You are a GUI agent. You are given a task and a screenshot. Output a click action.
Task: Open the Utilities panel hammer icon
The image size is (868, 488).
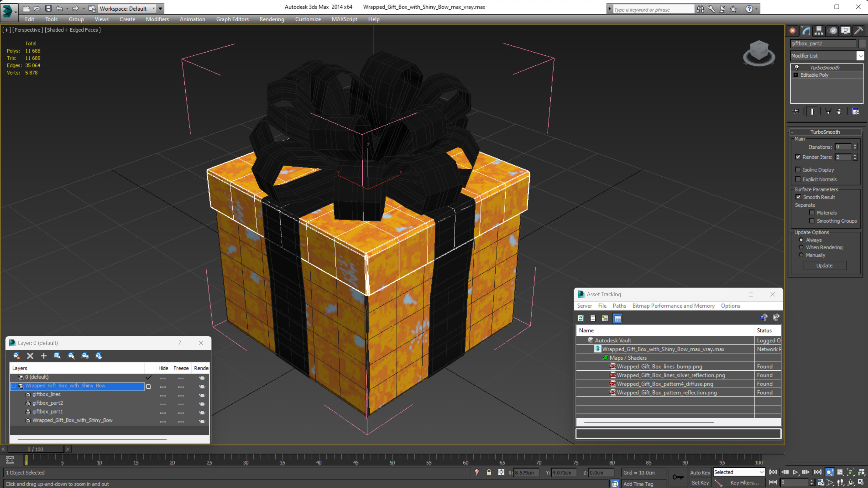click(859, 31)
